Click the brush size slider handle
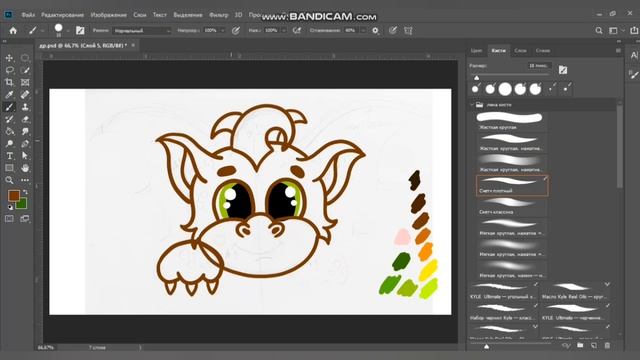640x360 pixels. (476, 78)
